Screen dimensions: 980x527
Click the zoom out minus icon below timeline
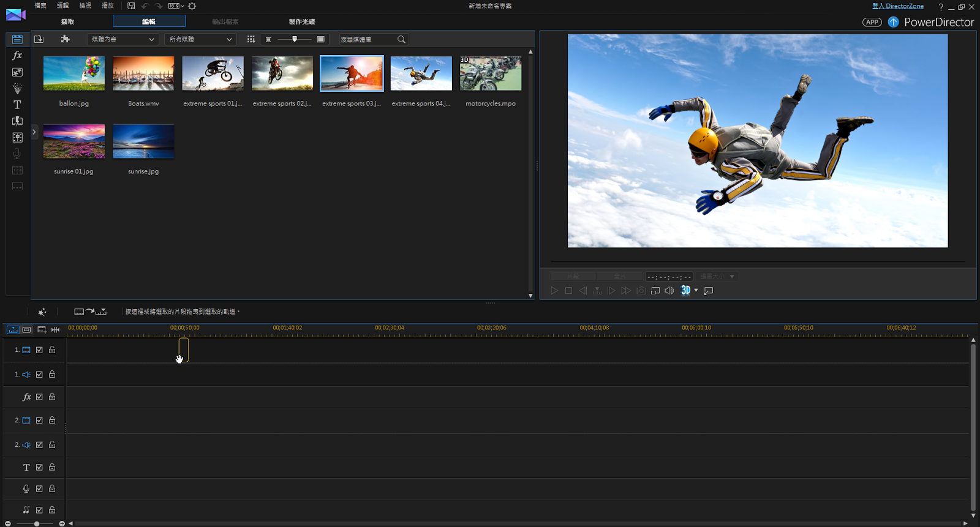pyautogui.click(x=7, y=524)
